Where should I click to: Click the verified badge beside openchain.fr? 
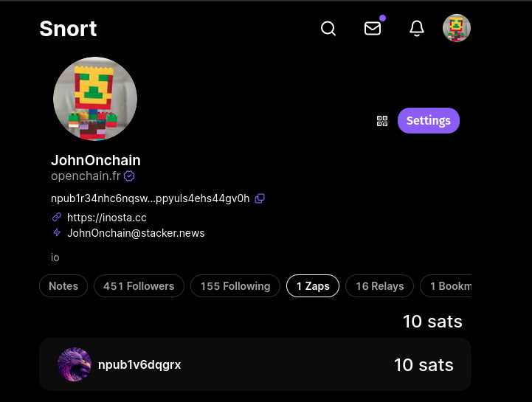[x=129, y=176]
